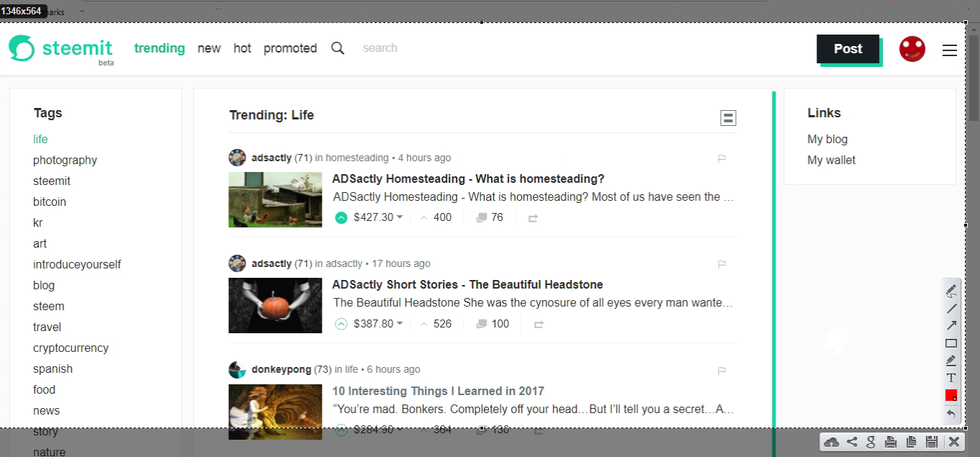The image size is (980, 457).
Task: Select the photography tag
Action: pos(65,160)
